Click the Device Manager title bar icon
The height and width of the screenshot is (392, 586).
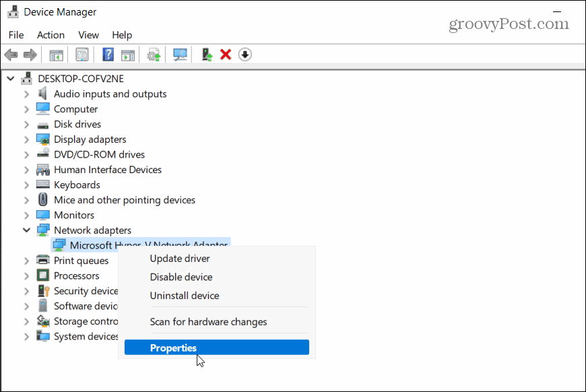13,12
